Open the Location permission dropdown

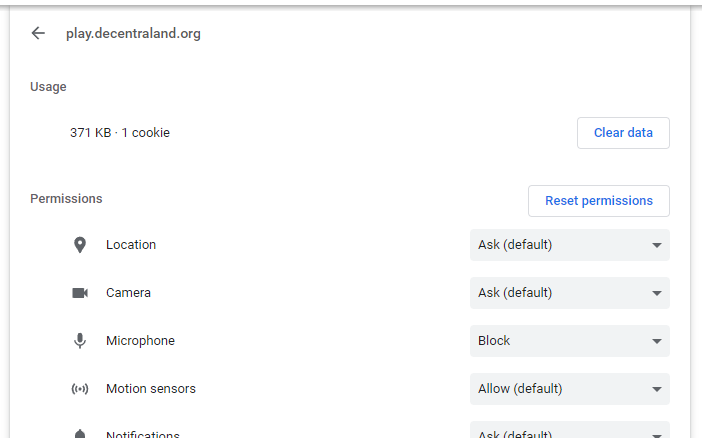[569, 245]
